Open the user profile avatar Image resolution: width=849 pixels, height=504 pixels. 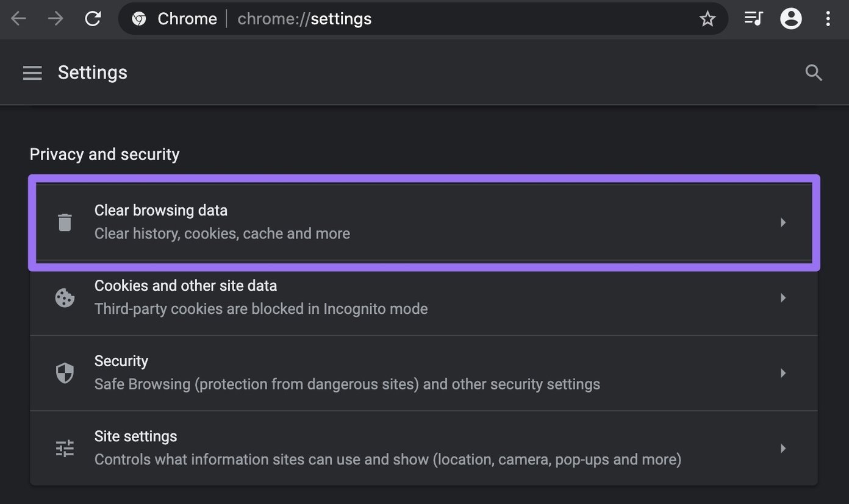[791, 19]
